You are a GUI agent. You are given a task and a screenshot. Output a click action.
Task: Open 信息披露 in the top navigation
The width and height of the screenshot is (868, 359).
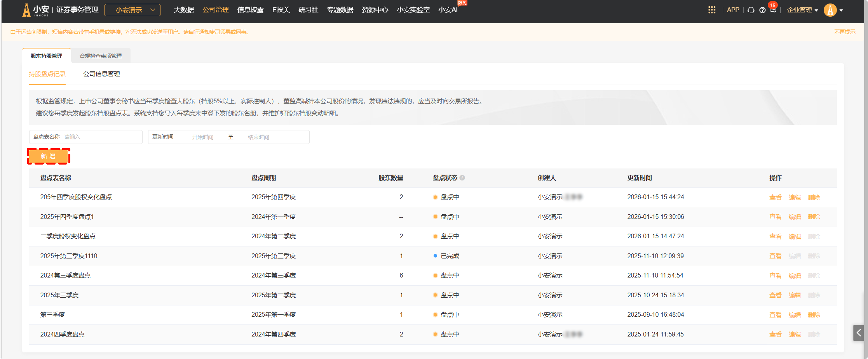point(250,10)
